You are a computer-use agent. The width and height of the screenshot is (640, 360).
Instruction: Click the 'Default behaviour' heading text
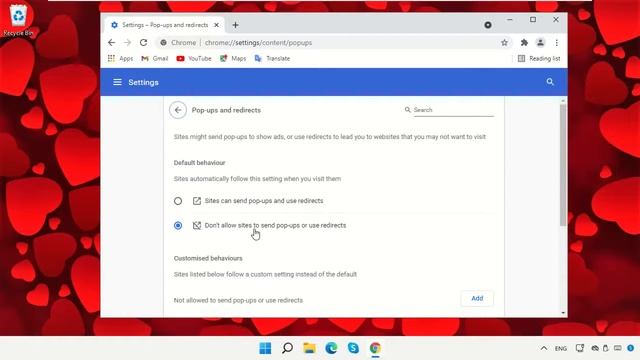pos(199,162)
